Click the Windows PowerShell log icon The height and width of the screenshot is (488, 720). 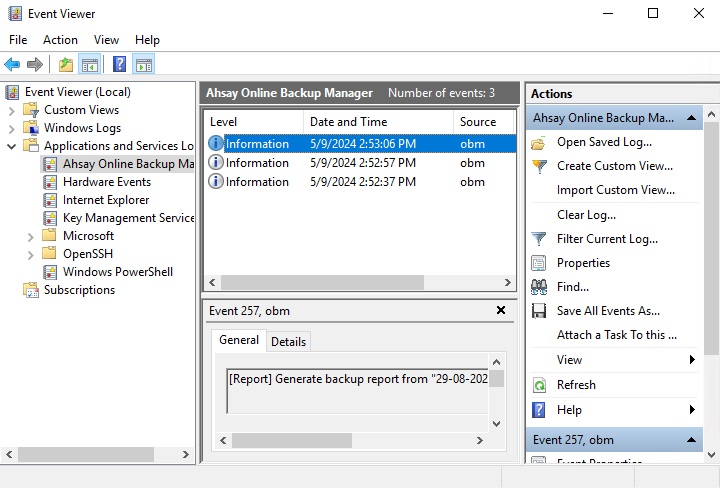click(x=50, y=272)
